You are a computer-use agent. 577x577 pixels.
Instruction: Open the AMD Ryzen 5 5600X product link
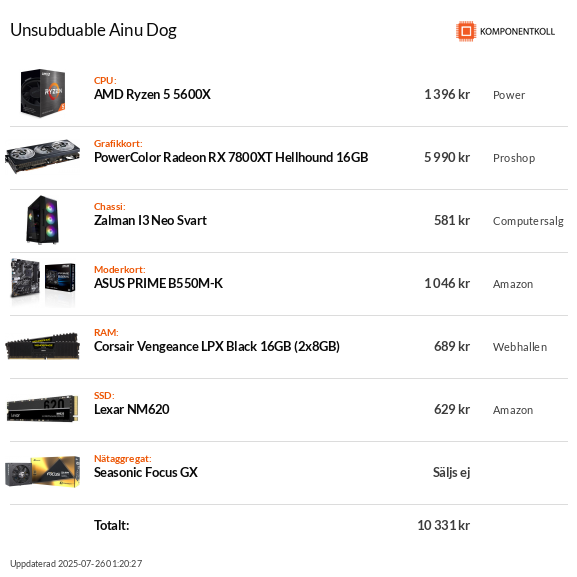152,95
